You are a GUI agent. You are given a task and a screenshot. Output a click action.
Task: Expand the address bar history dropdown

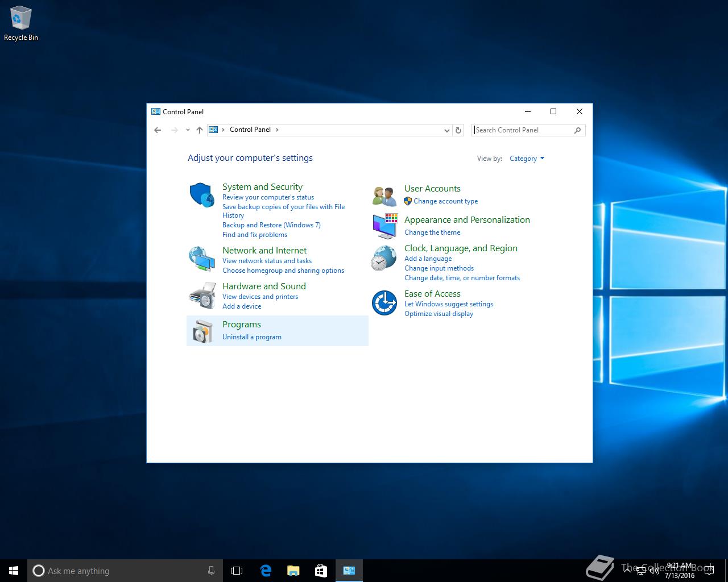tap(446, 130)
